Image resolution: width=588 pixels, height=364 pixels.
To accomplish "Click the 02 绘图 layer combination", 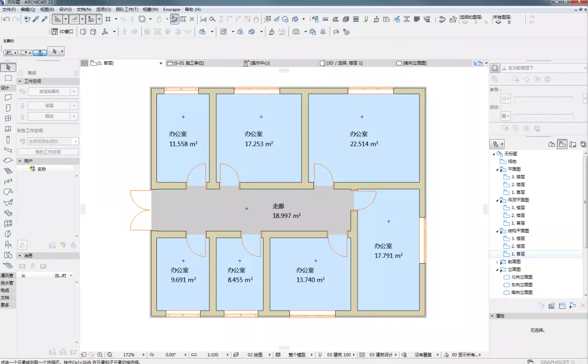I will click(x=254, y=355).
